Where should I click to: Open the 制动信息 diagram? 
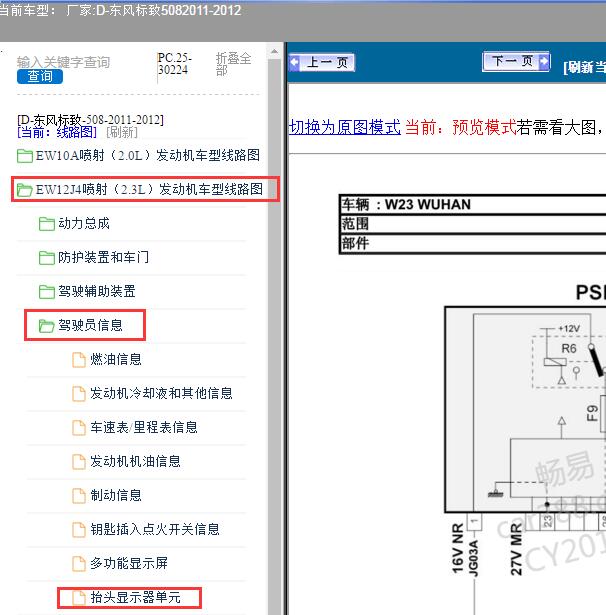[x=107, y=495]
